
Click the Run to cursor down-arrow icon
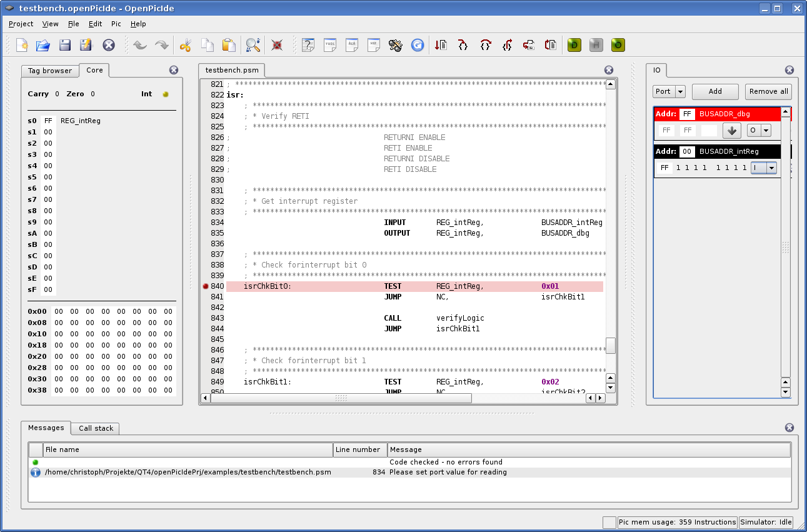(441, 45)
